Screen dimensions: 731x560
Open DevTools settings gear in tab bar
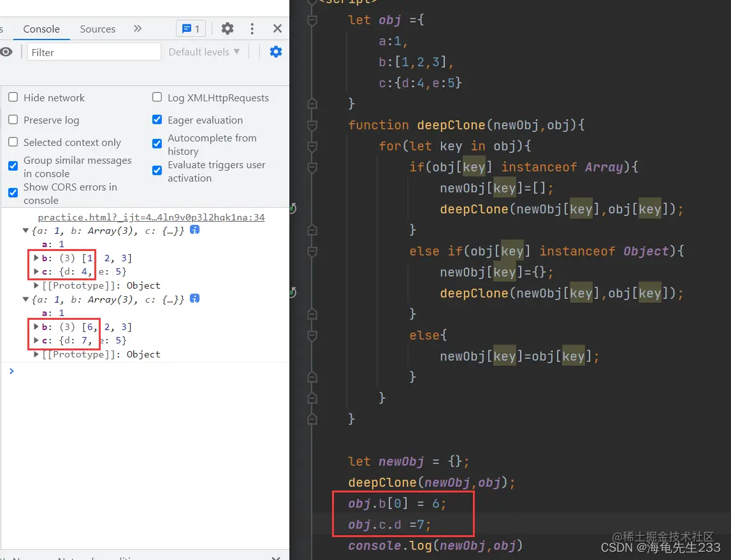click(x=227, y=29)
